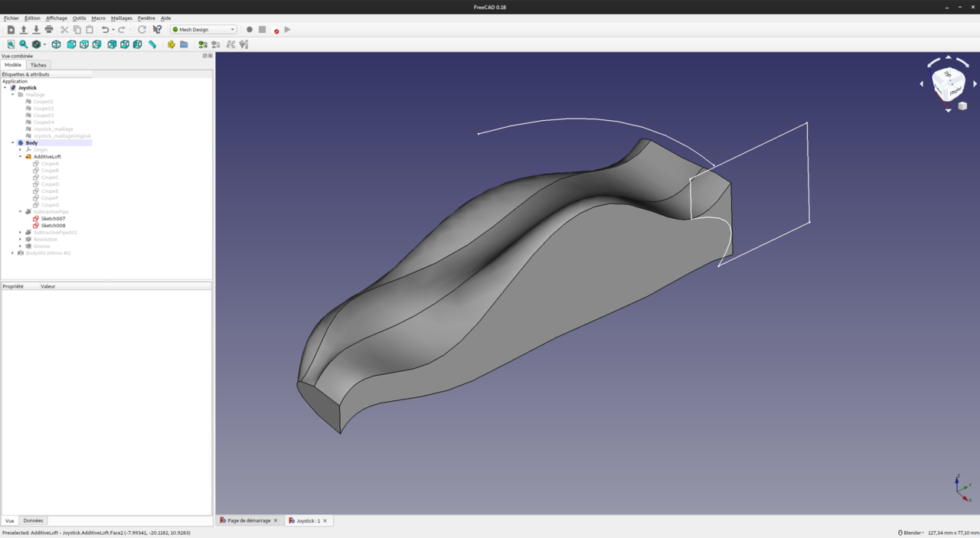Open the Affichage menu
Screen dimensions: 980x538
pos(57,18)
